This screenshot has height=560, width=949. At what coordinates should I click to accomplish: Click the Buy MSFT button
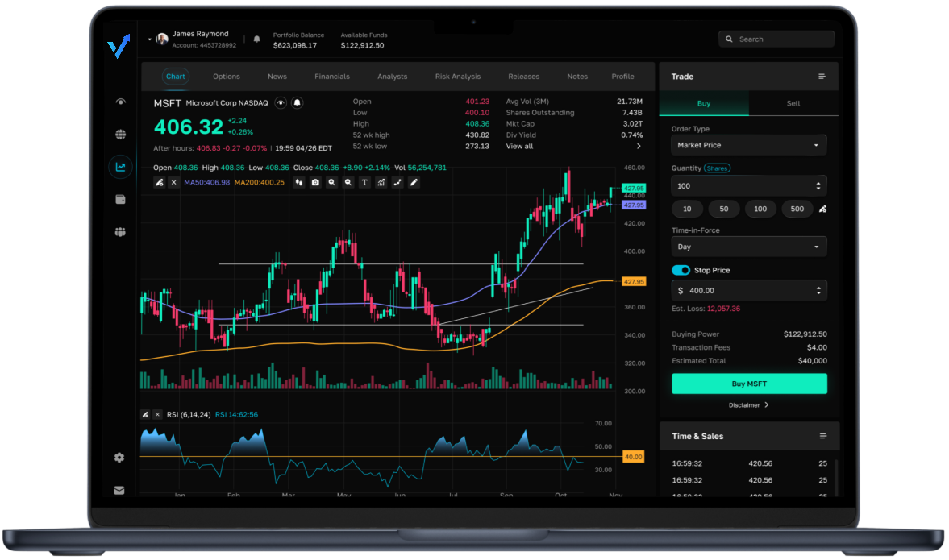[749, 384]
